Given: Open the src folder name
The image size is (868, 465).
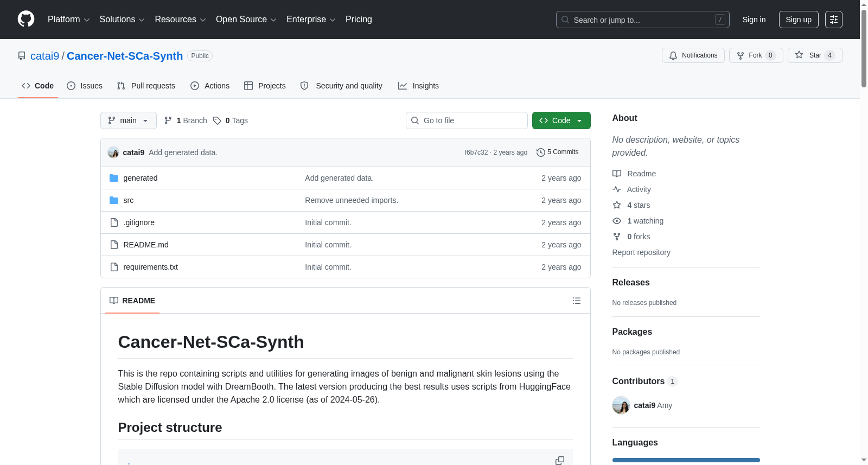Looking at the screenshot, I should pos(129,200).
